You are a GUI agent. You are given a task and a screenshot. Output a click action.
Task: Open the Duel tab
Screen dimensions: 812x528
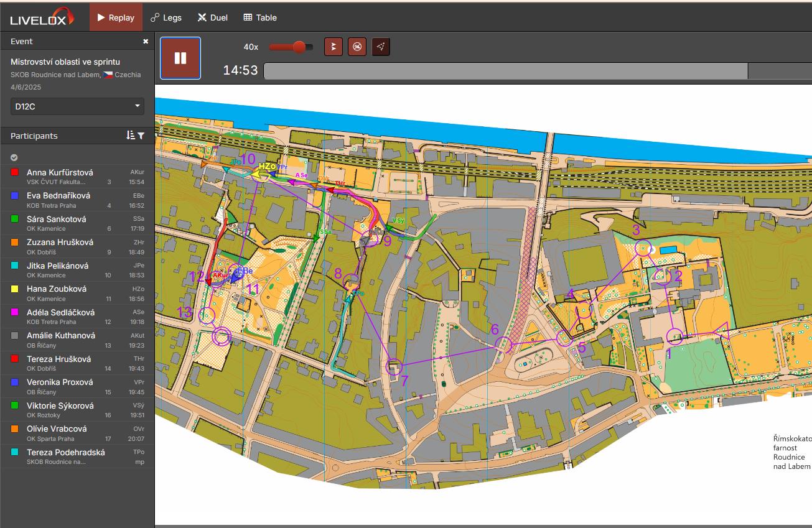point(212,17)
